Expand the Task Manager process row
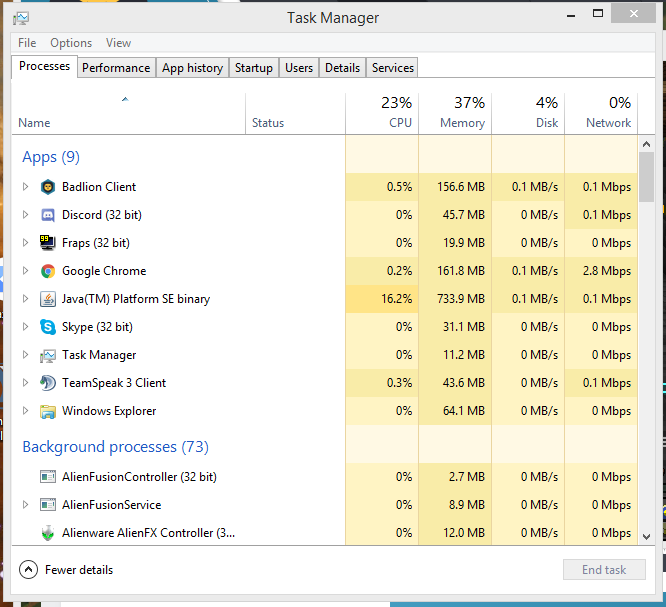 point(25,355)
